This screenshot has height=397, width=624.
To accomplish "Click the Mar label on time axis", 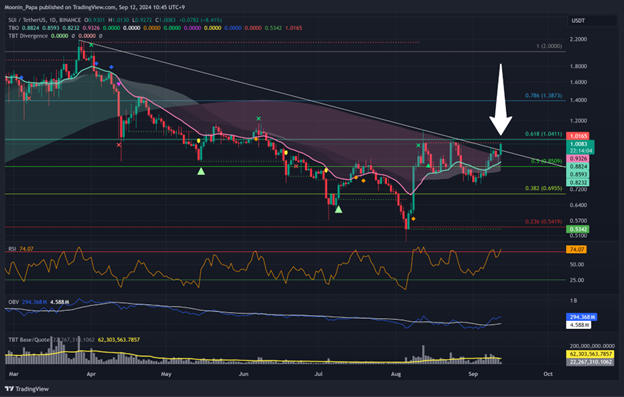I will tap(14, 374).
